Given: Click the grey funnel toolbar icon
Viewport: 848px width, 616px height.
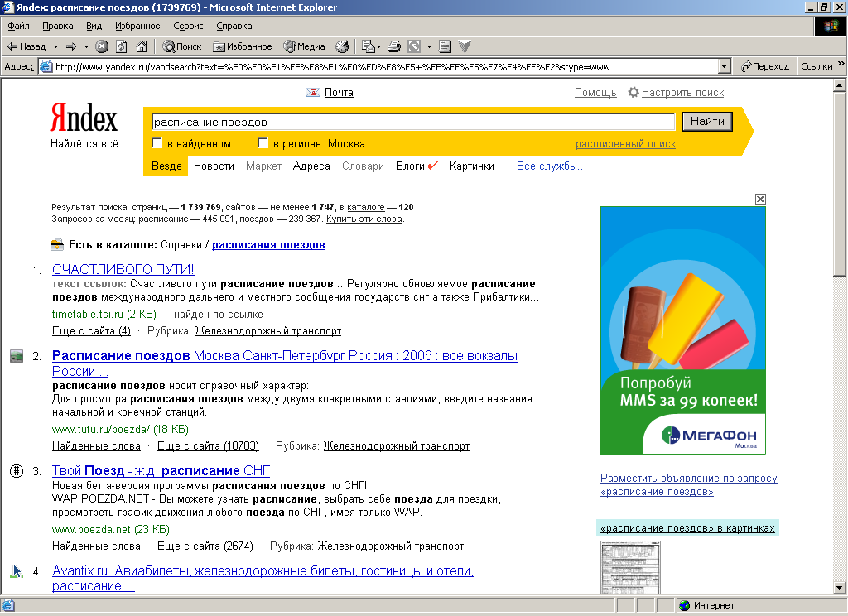Looking at the screenshot, I should click(x=465, y=46).
